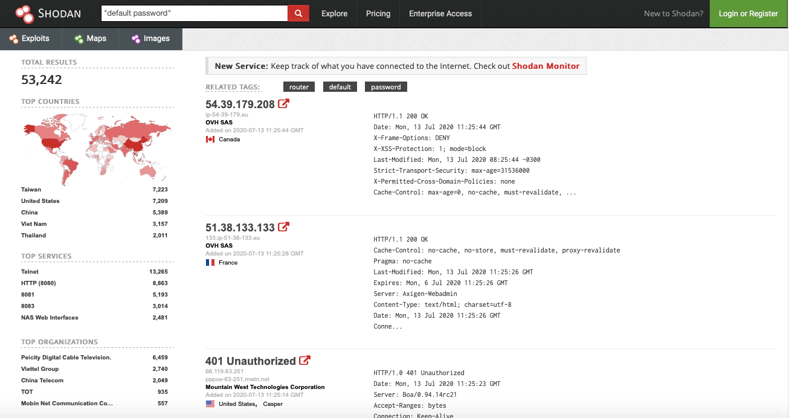Screen dimensions: 789x418
Task: Open the Exploits tab
Action: tap(31, 39)
